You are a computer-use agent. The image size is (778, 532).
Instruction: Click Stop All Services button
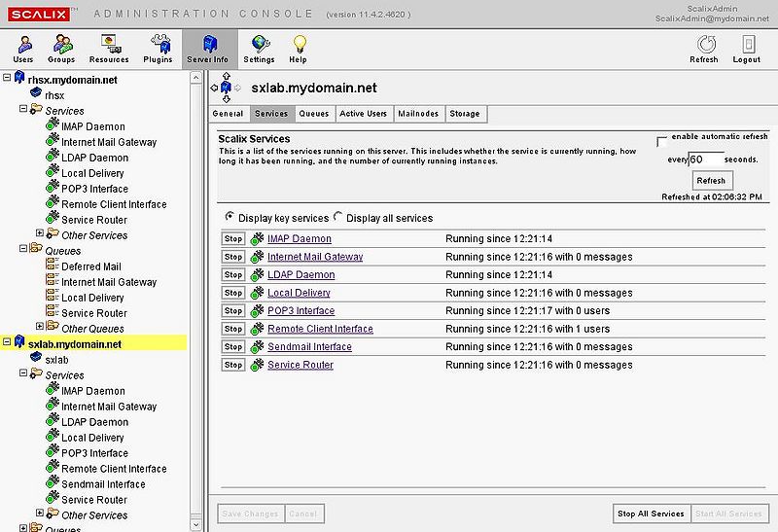[x=651, y=514]
